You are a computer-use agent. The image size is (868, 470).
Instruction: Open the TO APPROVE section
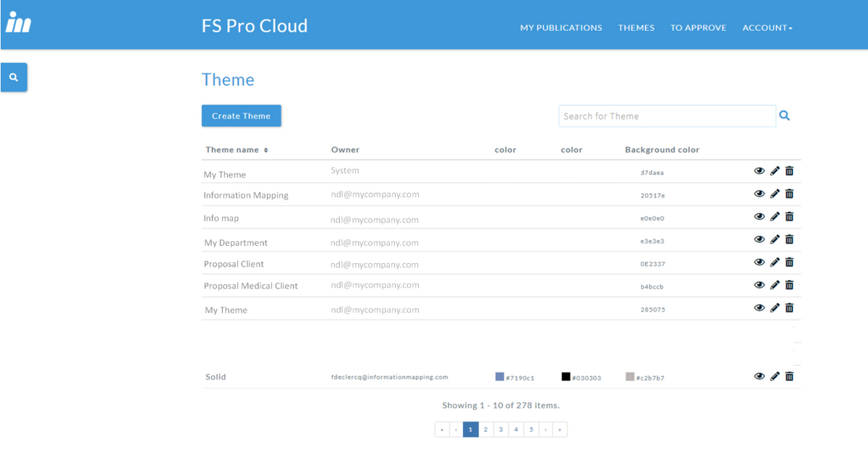click(698, 27)
